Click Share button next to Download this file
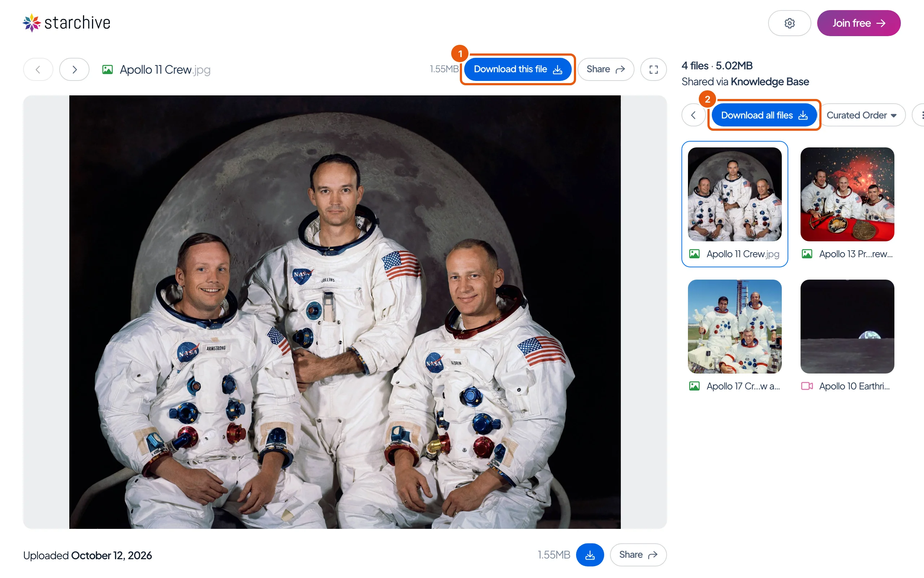This screenshot has width=924, height=578. tap(606, 69)
